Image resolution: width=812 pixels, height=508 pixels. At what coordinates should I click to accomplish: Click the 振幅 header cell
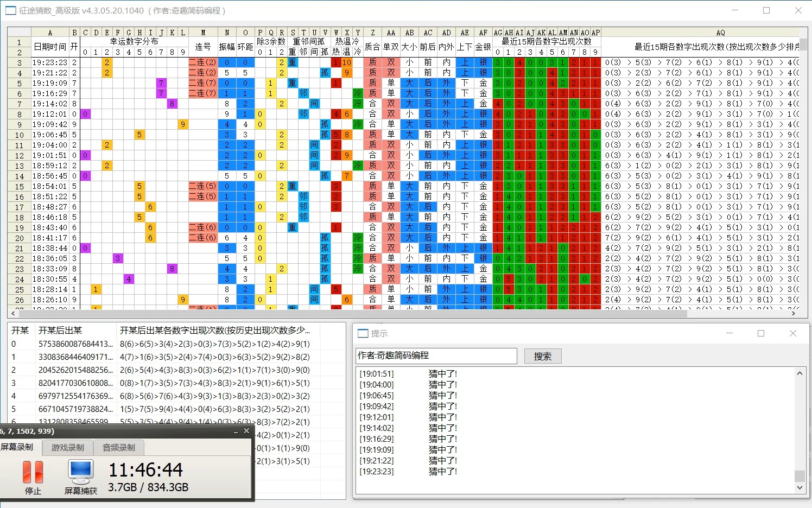coord(227,47)
